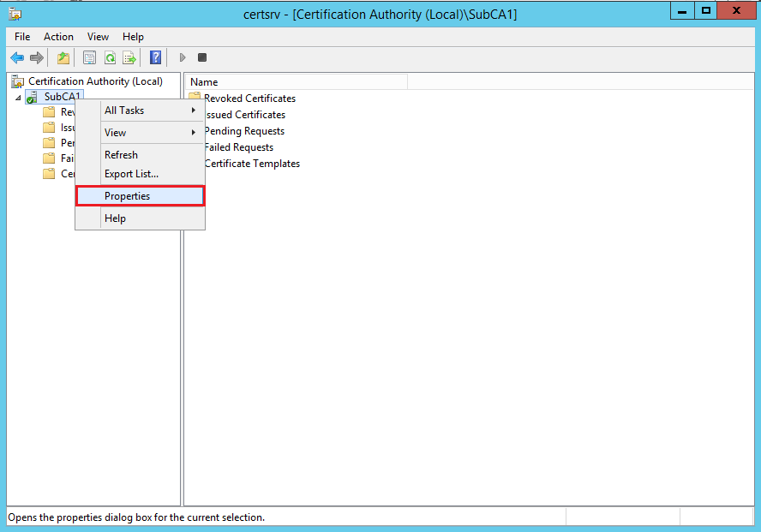The width and height of the screenshot is (761, 532).
Task: Click the blue Help question mark icon
Action: 155,57
